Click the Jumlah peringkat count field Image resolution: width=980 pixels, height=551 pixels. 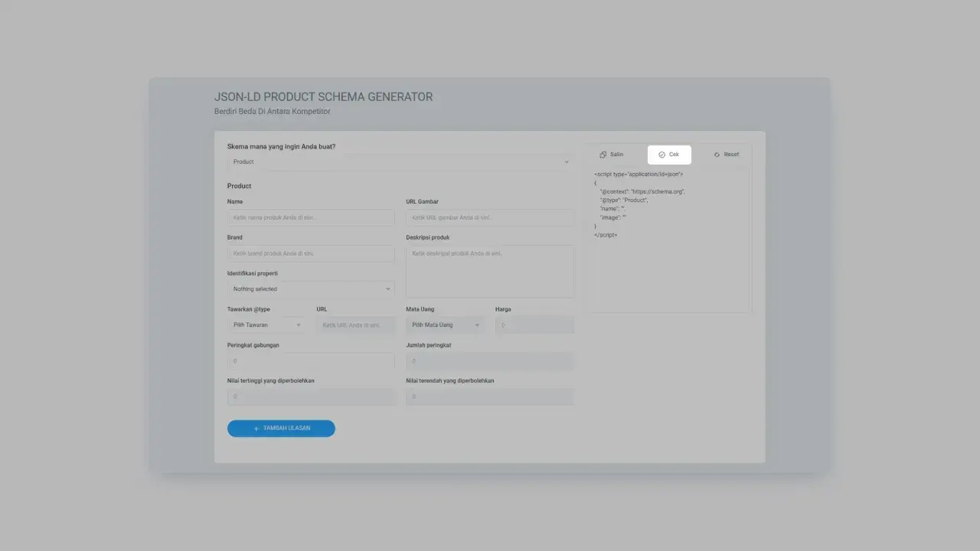coord(490,361)
